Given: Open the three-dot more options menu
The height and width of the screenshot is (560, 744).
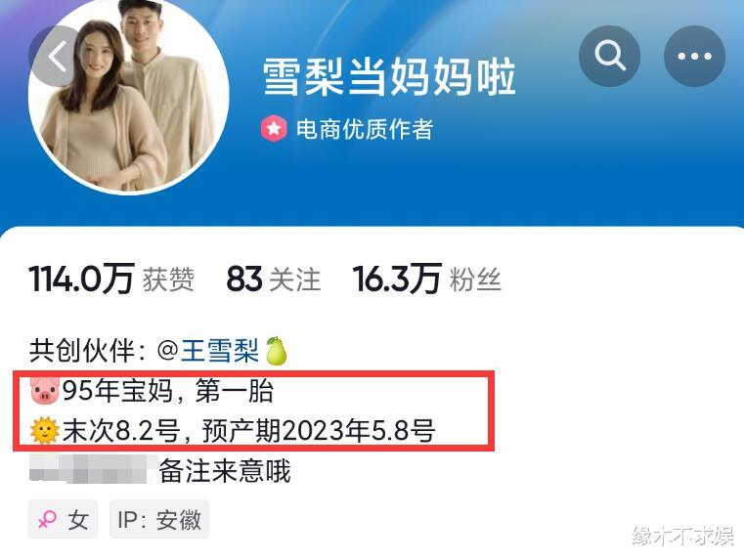Looking at the screenshot, I should coord(694,56).
